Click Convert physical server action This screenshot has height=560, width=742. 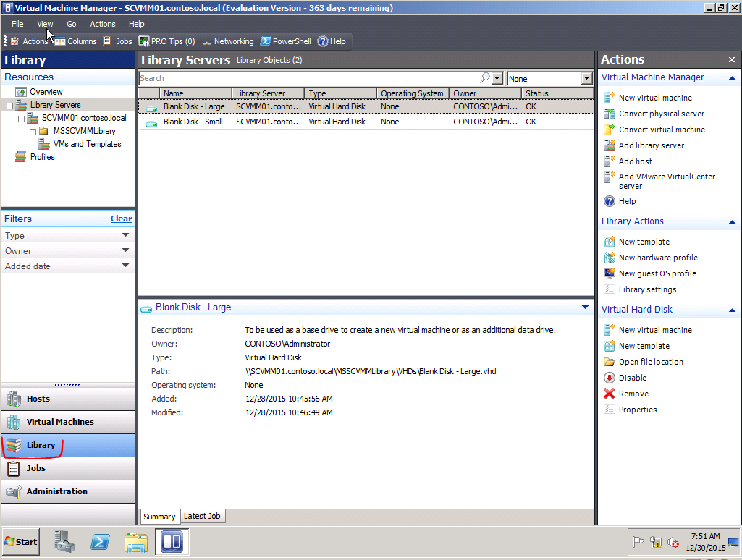(x=655, y=114)
